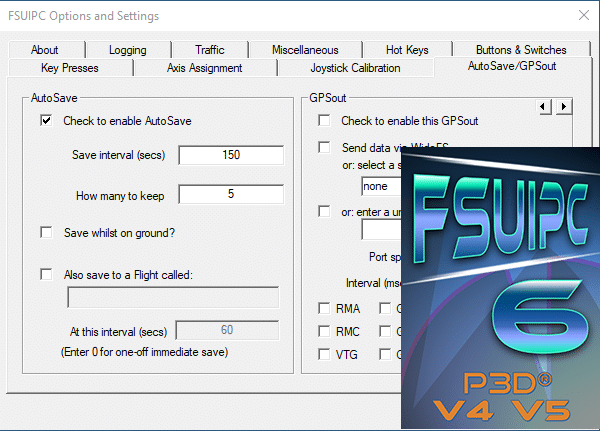Screen dimensions: 600x431
Task: Click the Save interval field showing 150
Action: (231, 155)
